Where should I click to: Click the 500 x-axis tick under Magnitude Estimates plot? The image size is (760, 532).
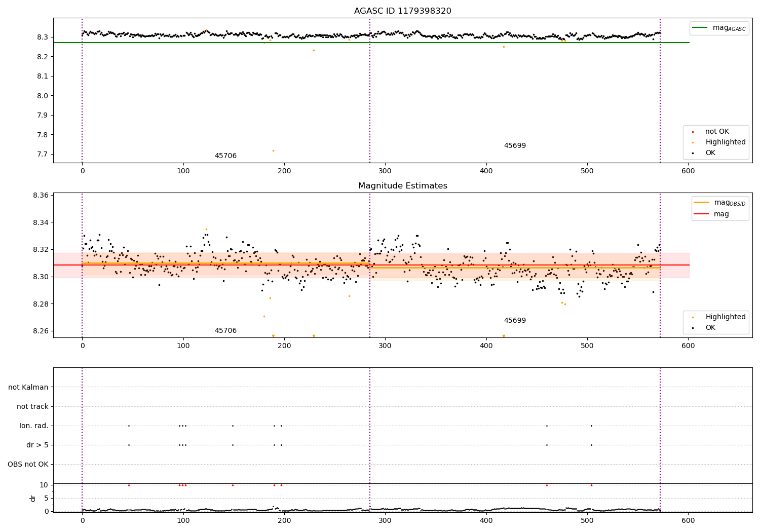tap(587, 346)
